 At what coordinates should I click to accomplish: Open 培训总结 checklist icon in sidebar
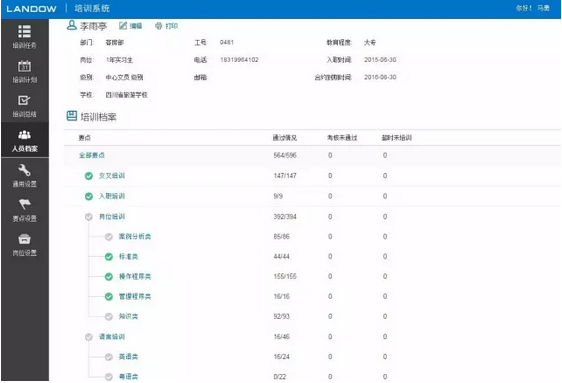pos(24,100)
